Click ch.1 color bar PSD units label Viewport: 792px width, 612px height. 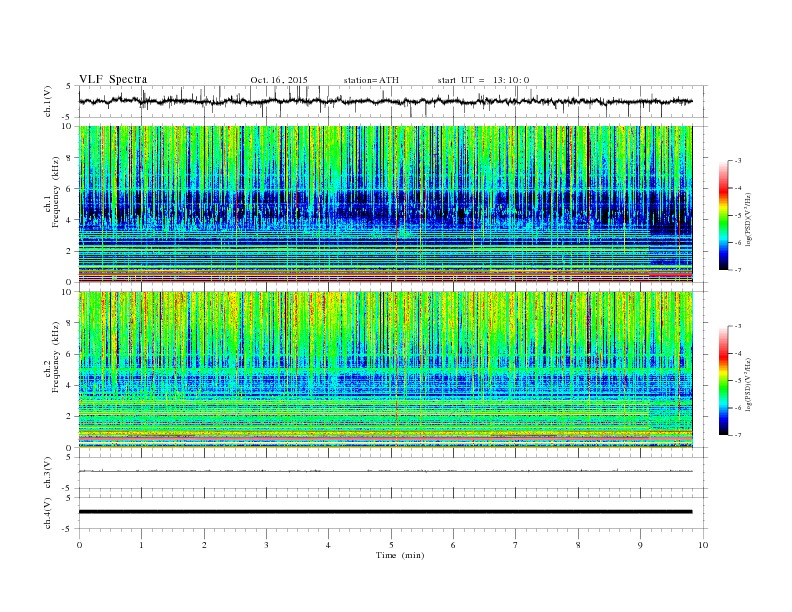[x=749, y=220]
